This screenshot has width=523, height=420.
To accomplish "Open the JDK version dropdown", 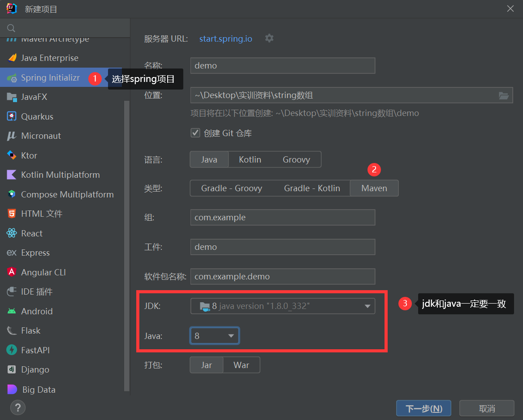I will [283, 306].
